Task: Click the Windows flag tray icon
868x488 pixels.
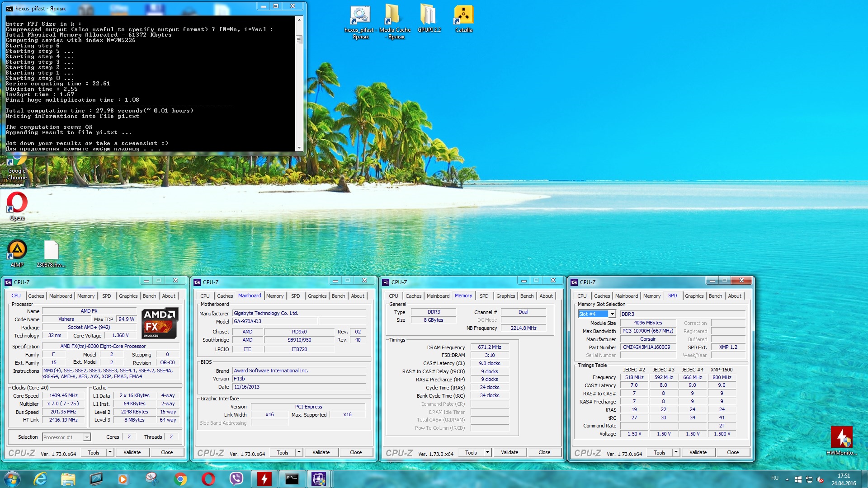Action: pyautogui.click(x=798, y=479)
